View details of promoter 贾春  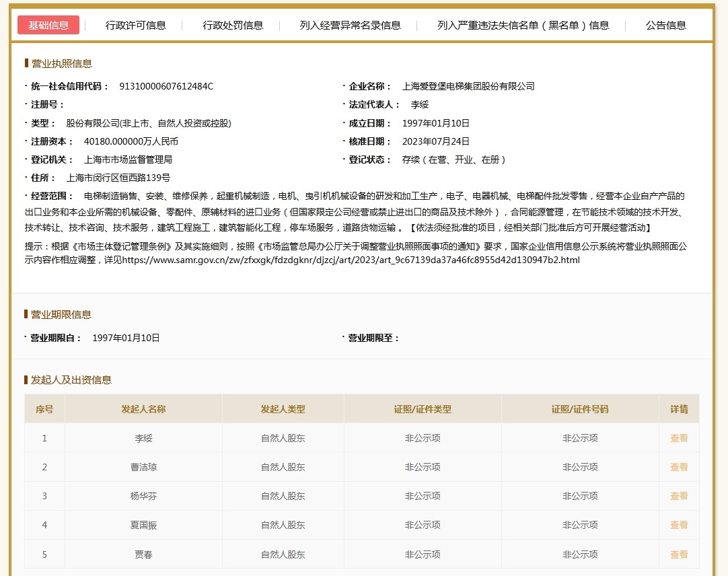pos(678,554)
